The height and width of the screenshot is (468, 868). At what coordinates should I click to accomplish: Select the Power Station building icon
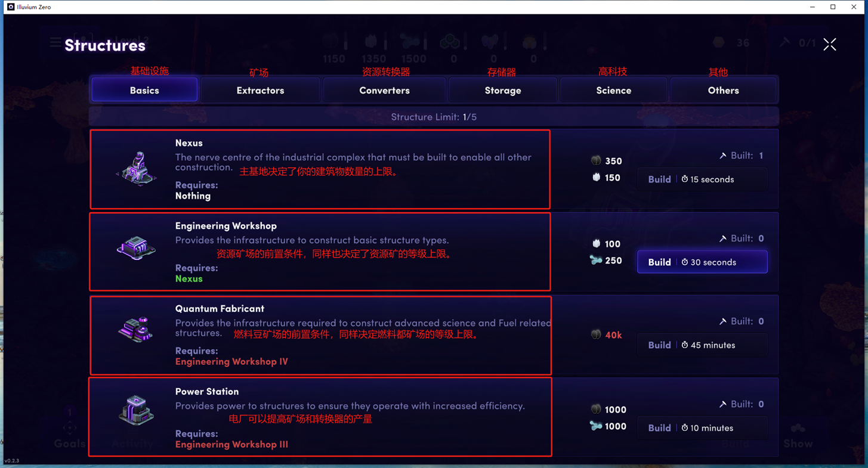pyautogui.click(x=136, y=410)
